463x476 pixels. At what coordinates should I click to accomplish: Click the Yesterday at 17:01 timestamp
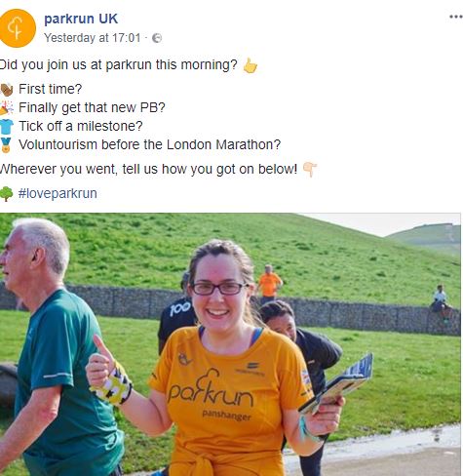point(93,38)
